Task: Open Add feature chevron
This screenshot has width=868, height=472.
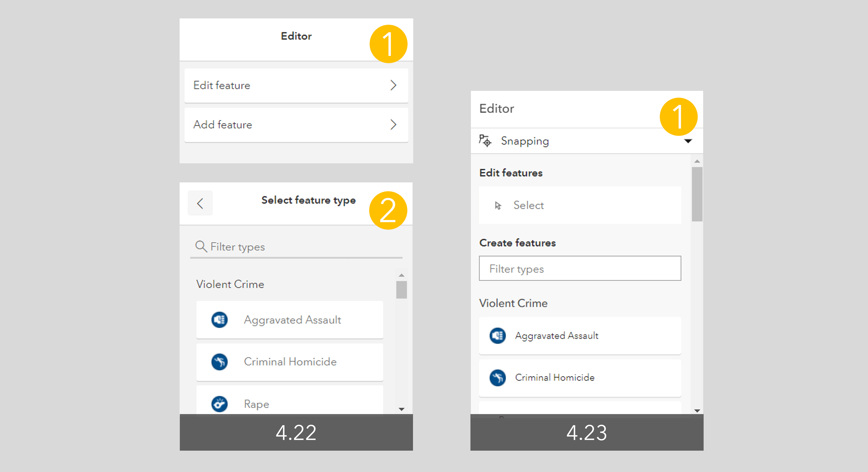Action: point(393,125)
